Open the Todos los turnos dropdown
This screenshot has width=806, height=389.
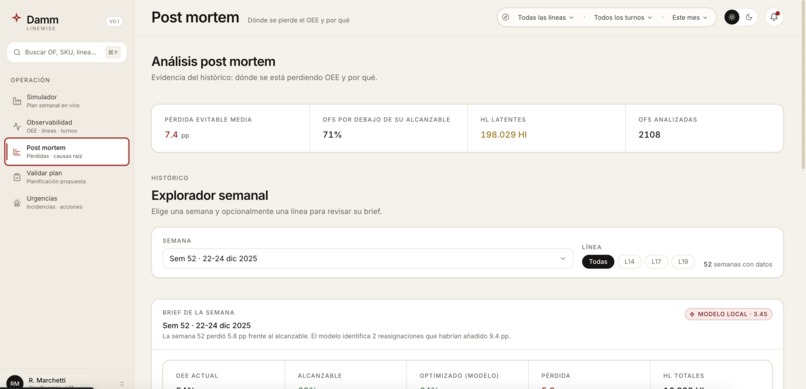pyautogui.click(x=622, y=17)
